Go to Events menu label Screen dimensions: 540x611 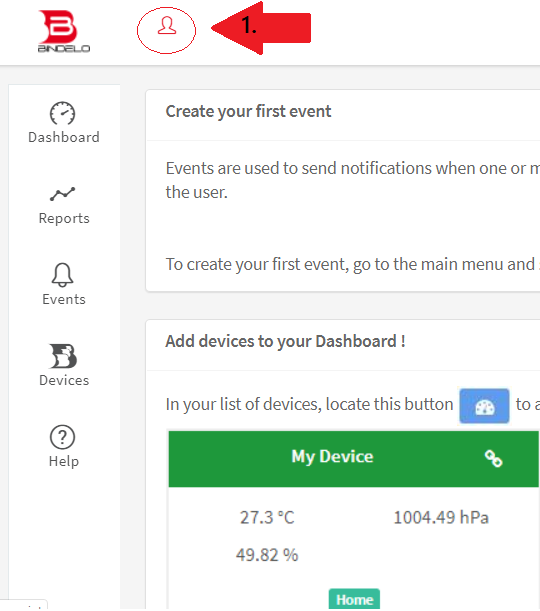(x=64, y=299)
